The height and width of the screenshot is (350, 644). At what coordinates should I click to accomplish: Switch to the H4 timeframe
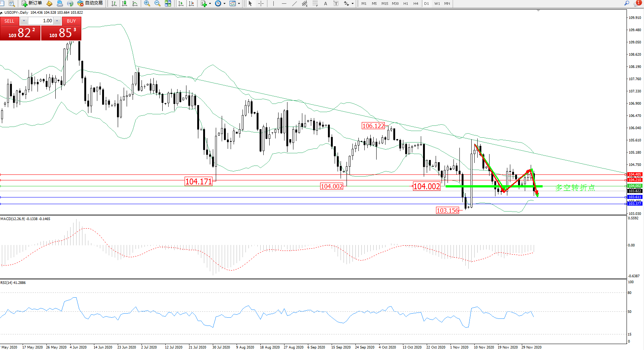[x=416, y=3]
